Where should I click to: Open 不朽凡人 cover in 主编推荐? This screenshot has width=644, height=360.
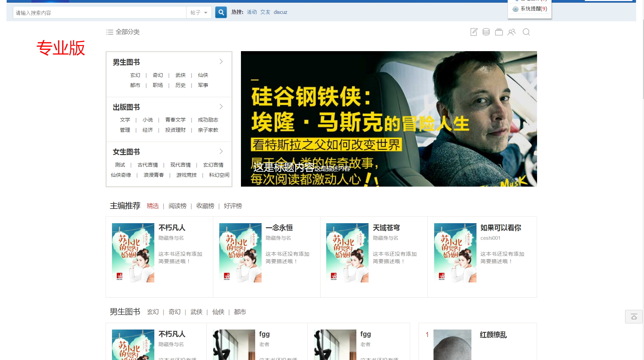click(x=133, y=253)
